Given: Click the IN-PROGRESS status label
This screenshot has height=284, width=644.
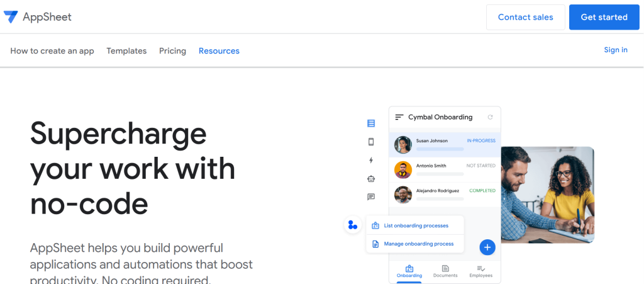Looking at the screenshot, I should (481, 140).
